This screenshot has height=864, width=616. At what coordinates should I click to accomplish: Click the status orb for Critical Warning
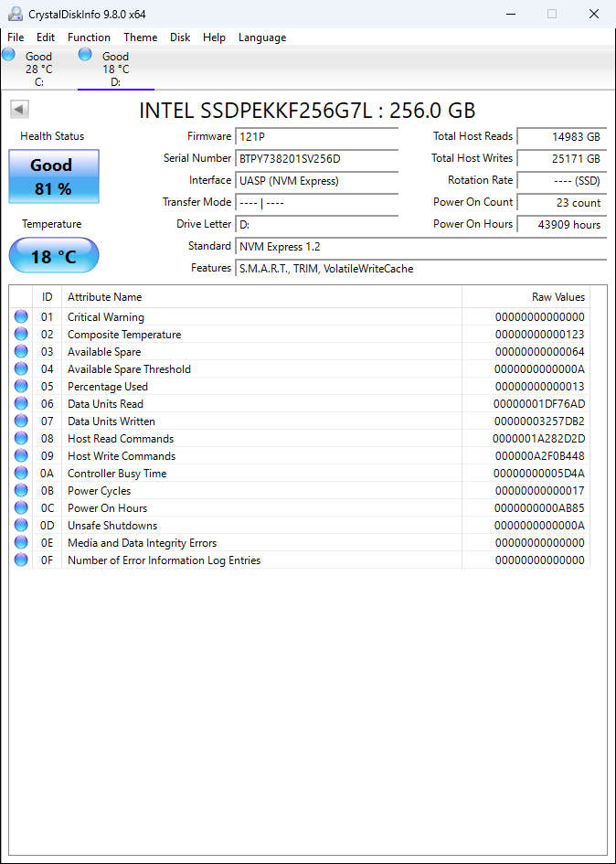(21, 317)
